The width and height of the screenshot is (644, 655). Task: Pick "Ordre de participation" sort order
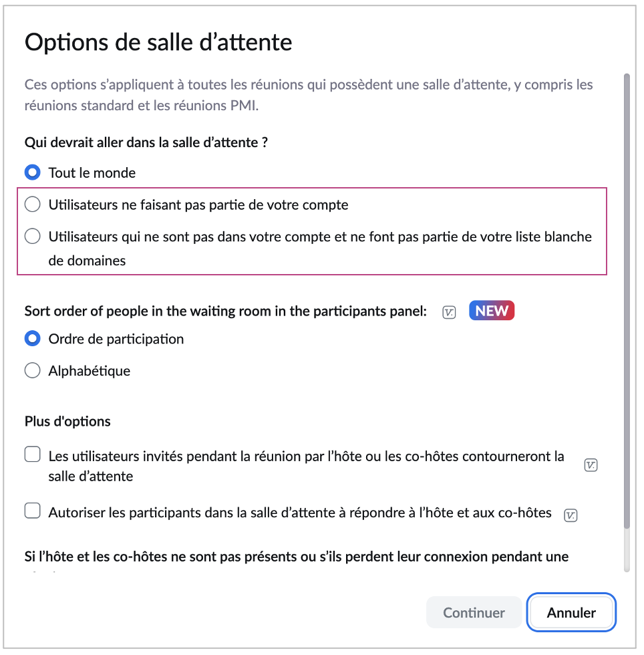(x=32, y=339)
